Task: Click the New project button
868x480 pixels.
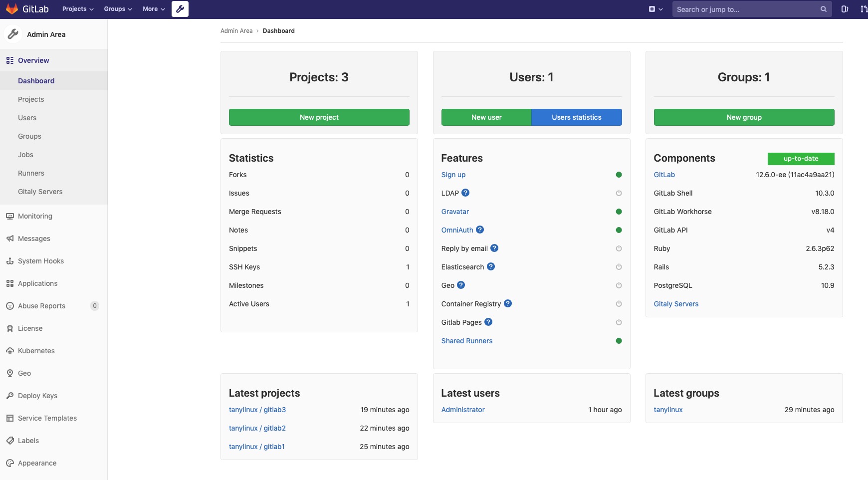Action: point(319,117)
